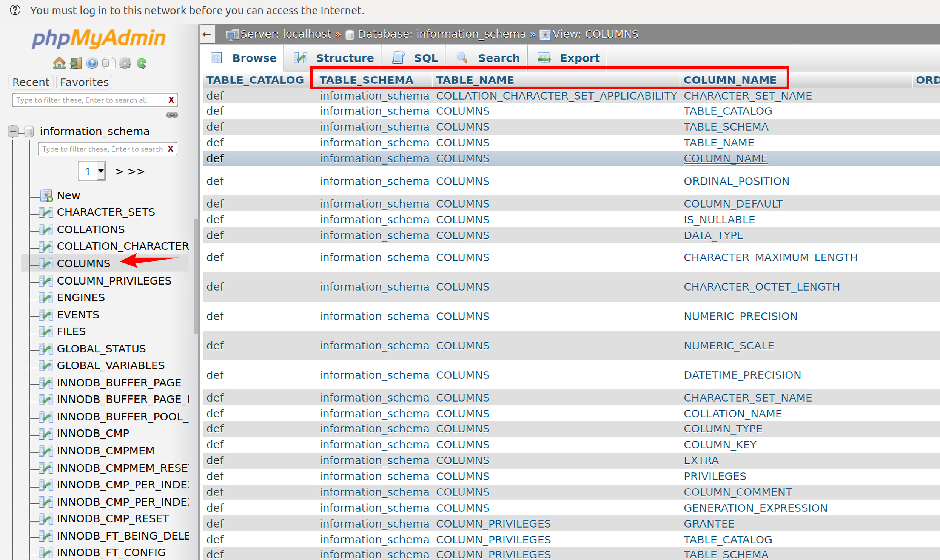This screenshot has height=560, width=940.
Task: Sort by TABLE_NAME column header
Action: click(x=475, y=80)
